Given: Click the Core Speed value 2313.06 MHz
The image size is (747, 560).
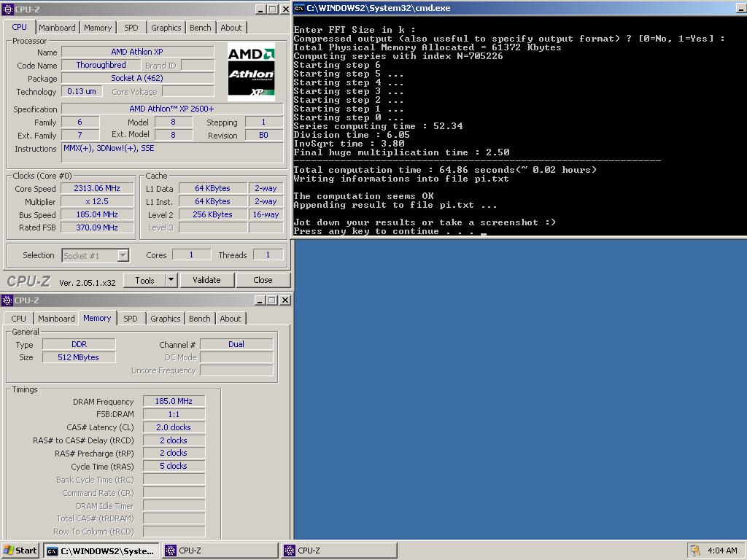Looking at the screenshot, I should pos(97,188).
